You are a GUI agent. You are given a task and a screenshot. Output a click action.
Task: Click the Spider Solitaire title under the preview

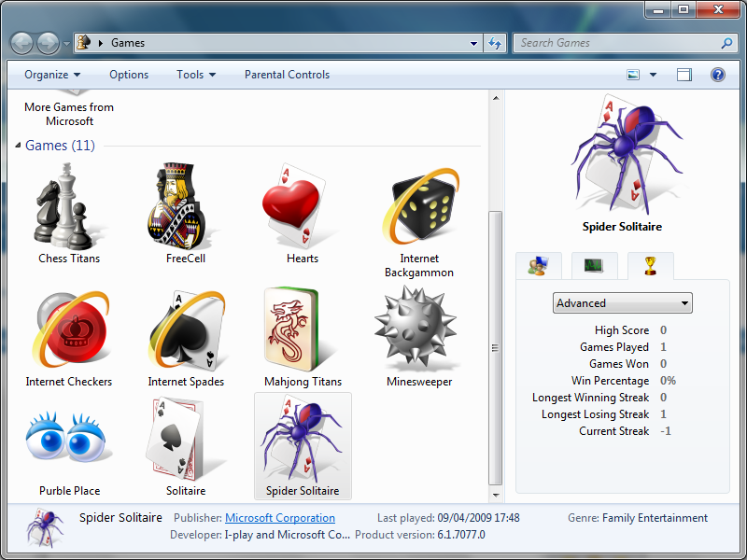pos(622,227)
